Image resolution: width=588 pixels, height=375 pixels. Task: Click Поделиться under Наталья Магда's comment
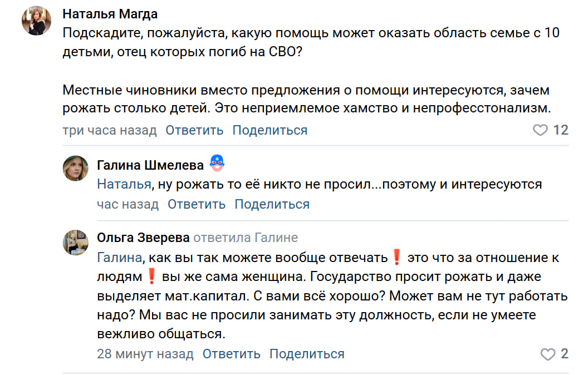269,130
